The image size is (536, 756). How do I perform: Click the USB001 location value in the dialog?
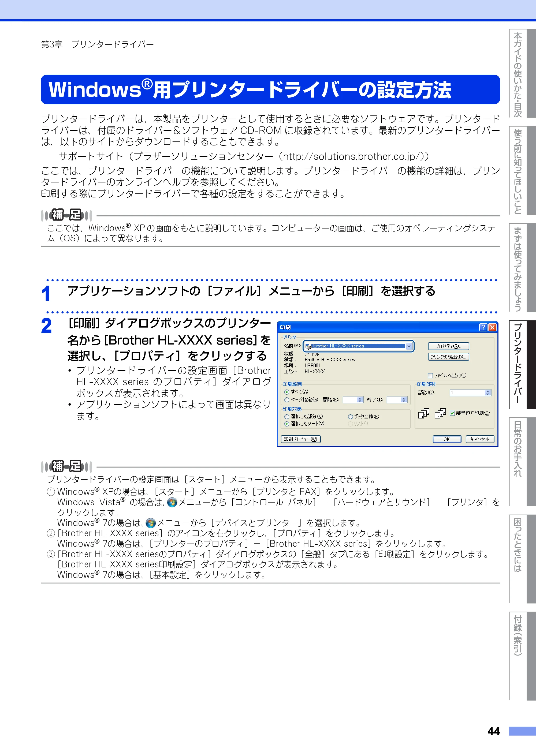pyautogui.click(x=312, y=365)
